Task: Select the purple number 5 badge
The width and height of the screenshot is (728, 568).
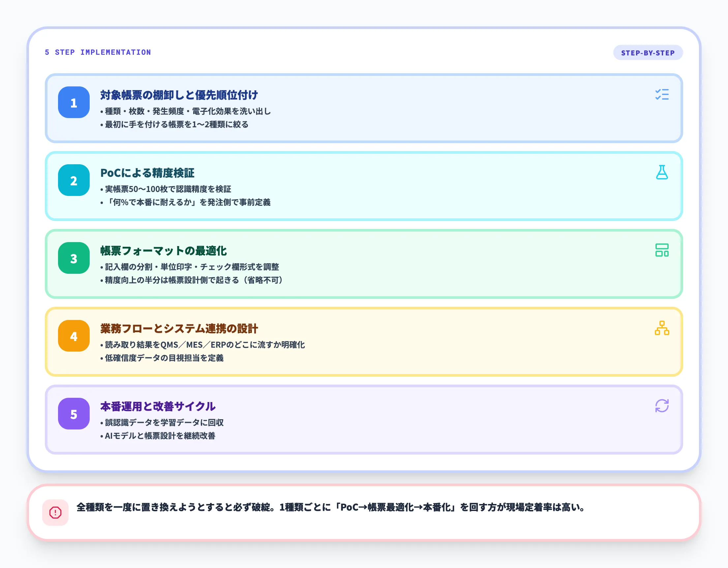Action: click(x=74, y=414)
